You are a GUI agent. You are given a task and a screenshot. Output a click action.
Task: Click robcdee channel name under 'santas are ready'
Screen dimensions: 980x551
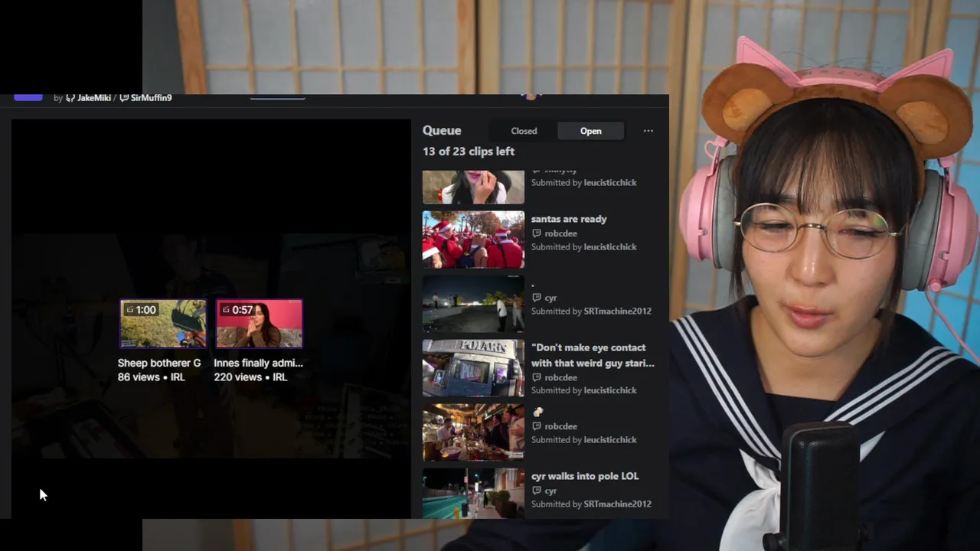(561, 233)
